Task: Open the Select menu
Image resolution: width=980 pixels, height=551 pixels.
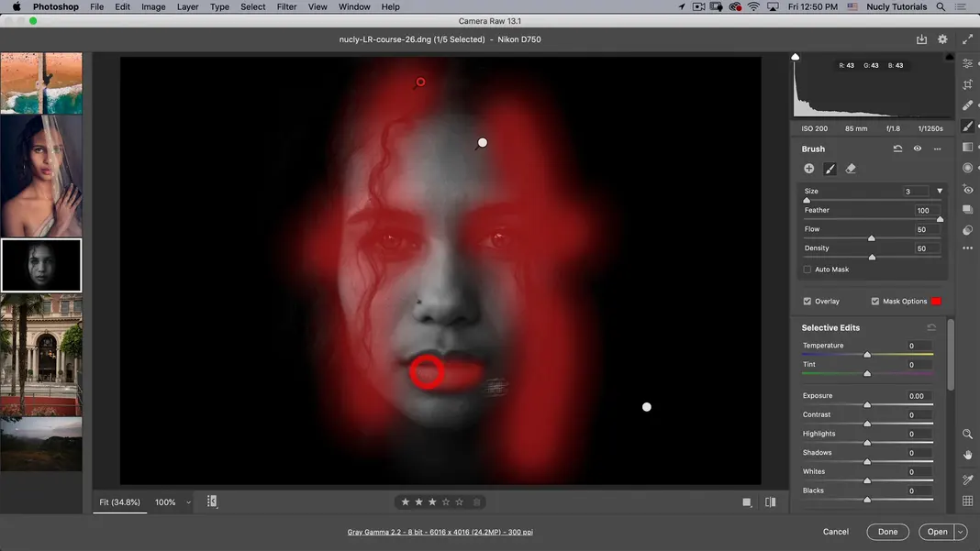Action: [253, 6]
